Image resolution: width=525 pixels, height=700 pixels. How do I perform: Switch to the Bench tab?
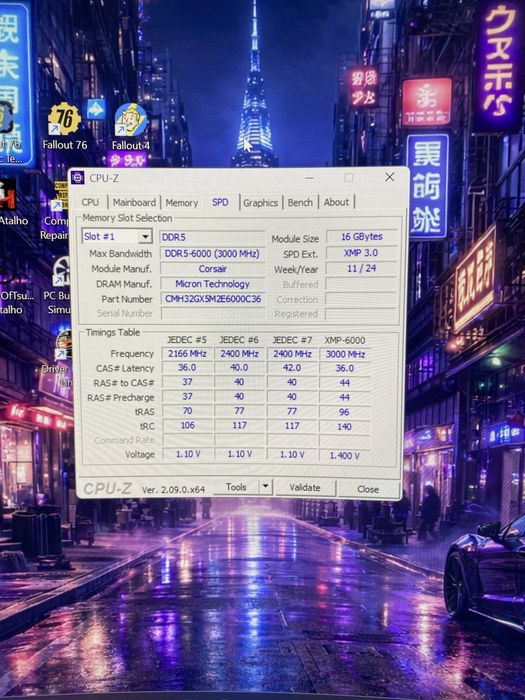tap(300, 202)
